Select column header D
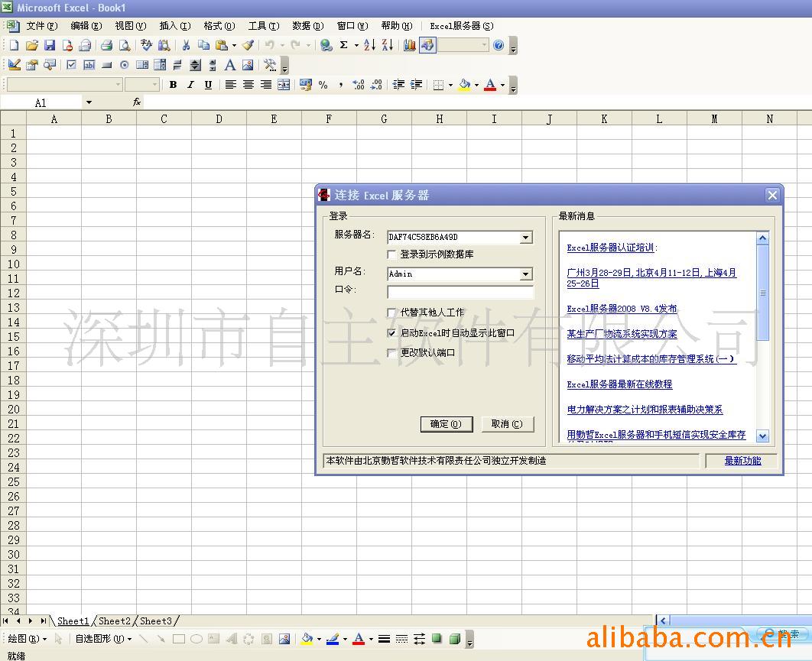The image size is (812, 661). [x=219, y=119]
